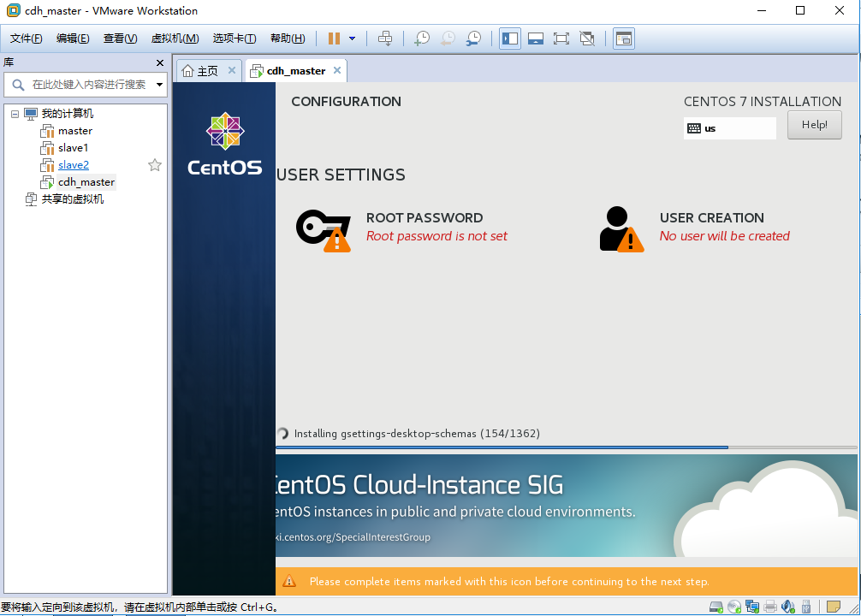Toggle the thumbnail bar view
This screenshot has height=616, width=861.
pyautogui.click(x=536, y=38)
